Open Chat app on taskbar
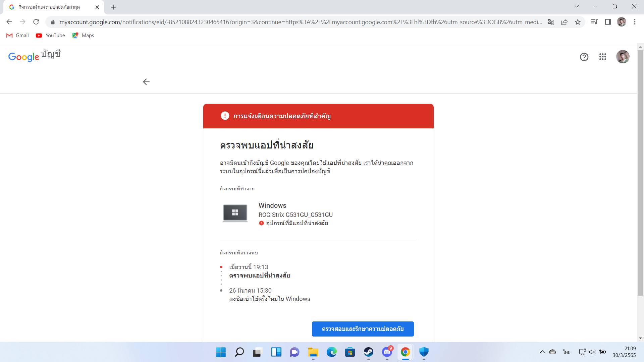 294,352
